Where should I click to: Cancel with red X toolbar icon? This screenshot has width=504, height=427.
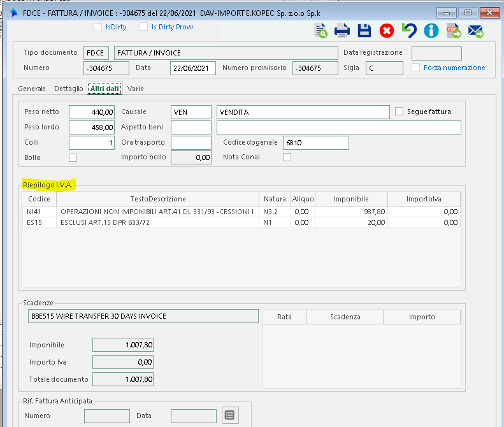click(x=387, y=31)
